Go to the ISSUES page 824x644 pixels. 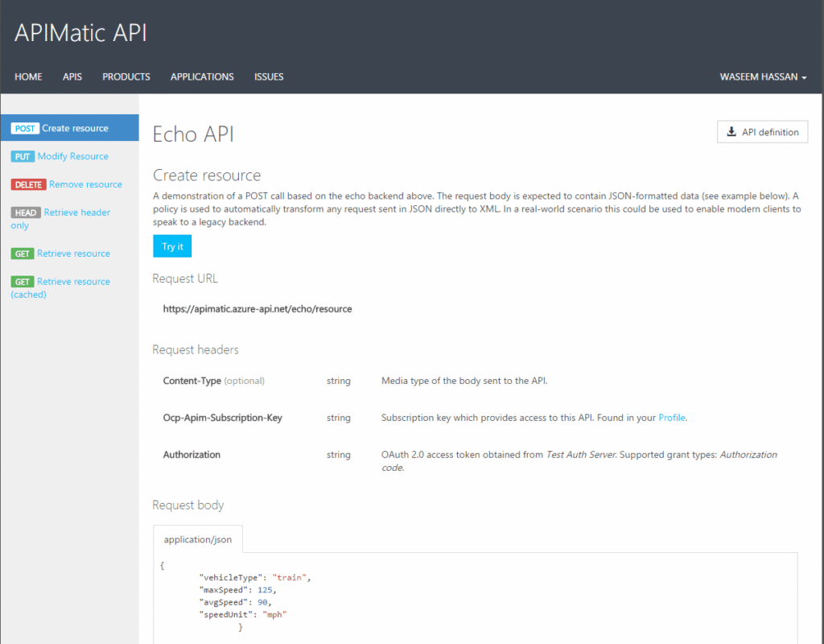[x=268, y=76]
